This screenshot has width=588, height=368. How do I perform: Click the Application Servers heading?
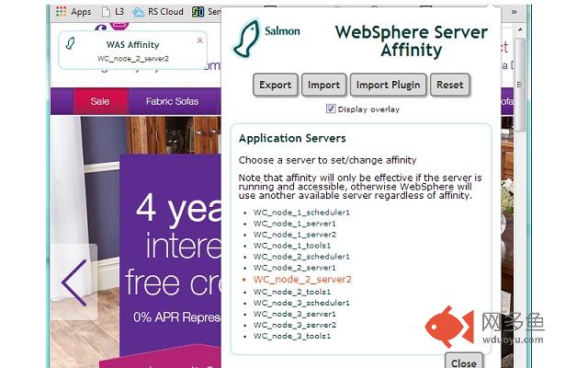[x=292, y=139]
